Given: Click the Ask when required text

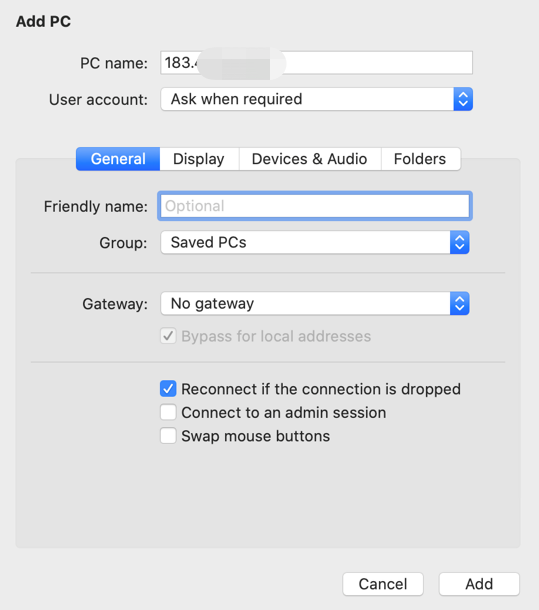Looking at the screenshot, I should 236,99.
